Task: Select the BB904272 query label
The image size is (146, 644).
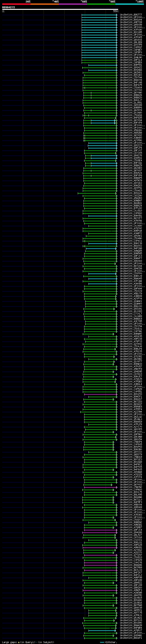Action: pyautogui.click(x=8, y=7)
